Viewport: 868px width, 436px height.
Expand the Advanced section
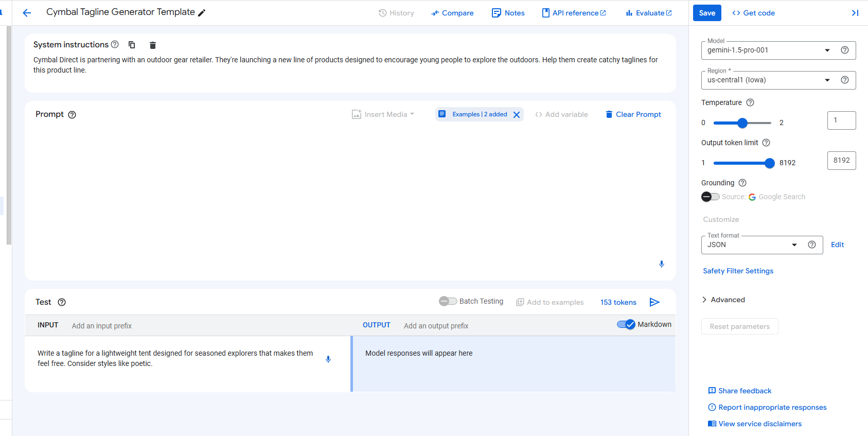click(x=723, y=300)
